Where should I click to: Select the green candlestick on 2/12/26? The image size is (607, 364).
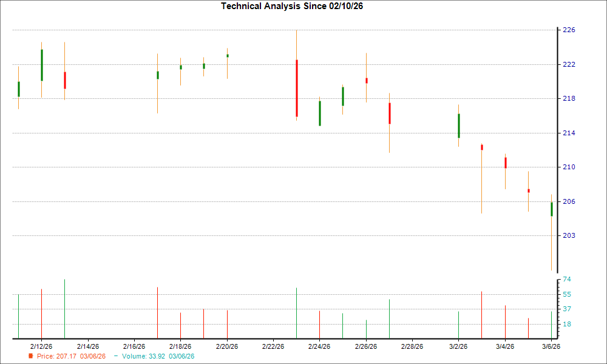(x=41, y=64)
